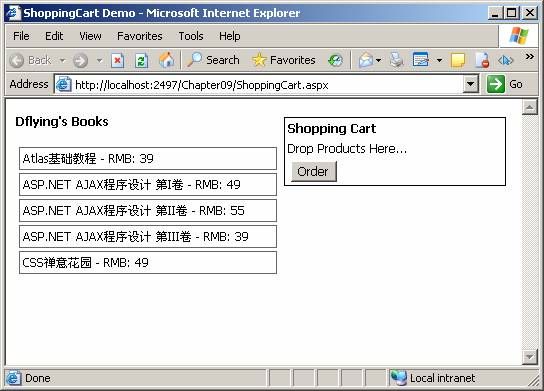Open the Forward history dropdown arrow
The width and height of the screenshot is (544, 391).
[99, 61]
